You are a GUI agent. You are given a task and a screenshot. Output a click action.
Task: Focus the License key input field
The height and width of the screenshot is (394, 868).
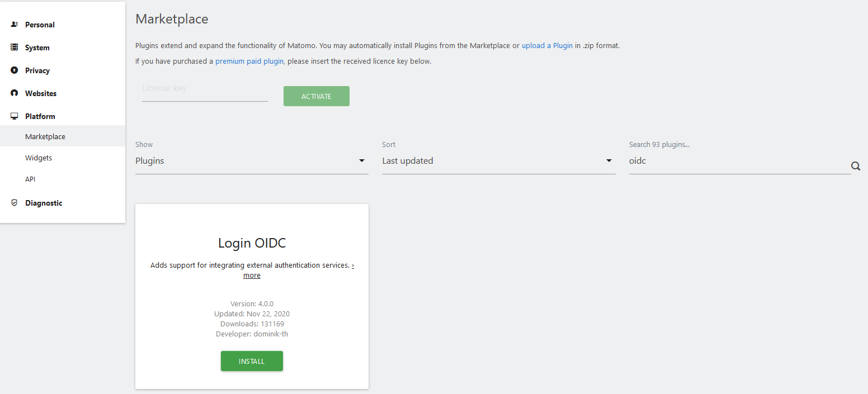pos(205,89)
